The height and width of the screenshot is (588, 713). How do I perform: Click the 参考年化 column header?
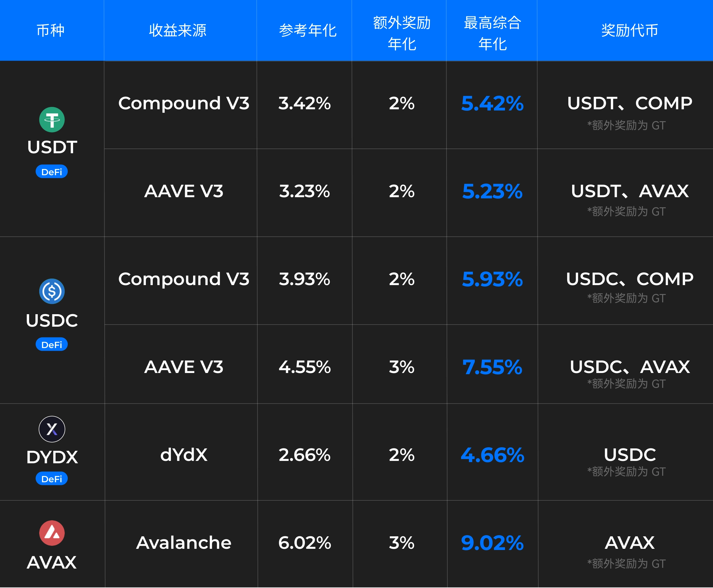pos(308,31)
